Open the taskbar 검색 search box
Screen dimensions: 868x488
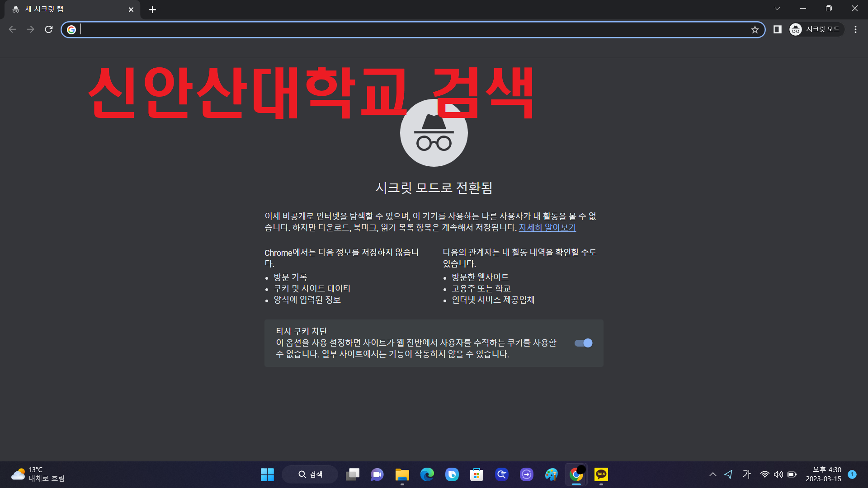(x=310, y=474)
